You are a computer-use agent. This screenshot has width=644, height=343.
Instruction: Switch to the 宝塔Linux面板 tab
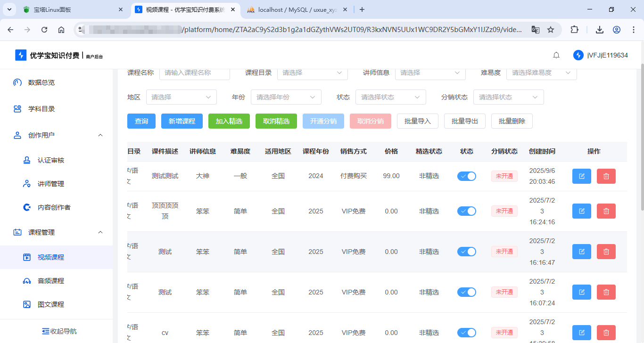(71, 9)
